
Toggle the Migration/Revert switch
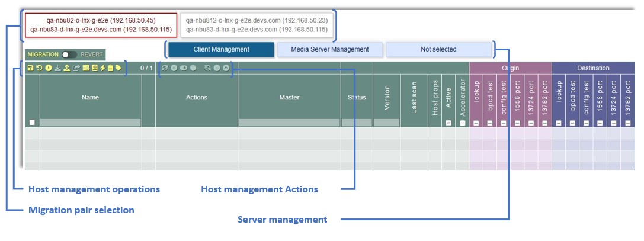click(x=69, y=54)
